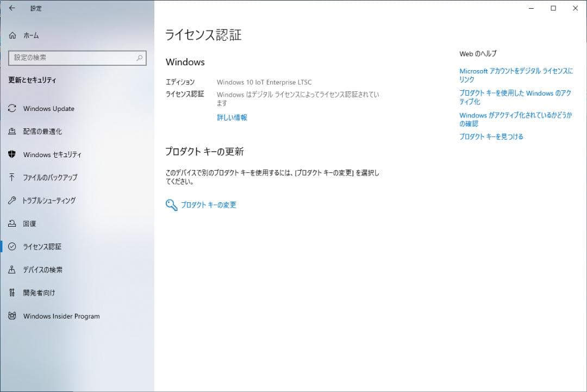
Task: Open デバイスの検索 (Find my device)
Action: pos(47,270)
